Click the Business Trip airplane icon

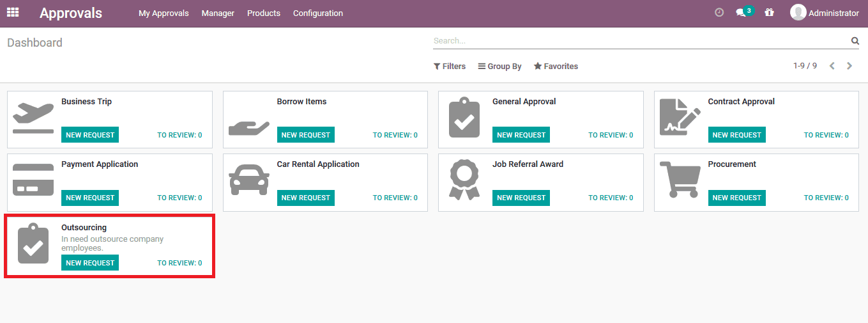[33, 118]
